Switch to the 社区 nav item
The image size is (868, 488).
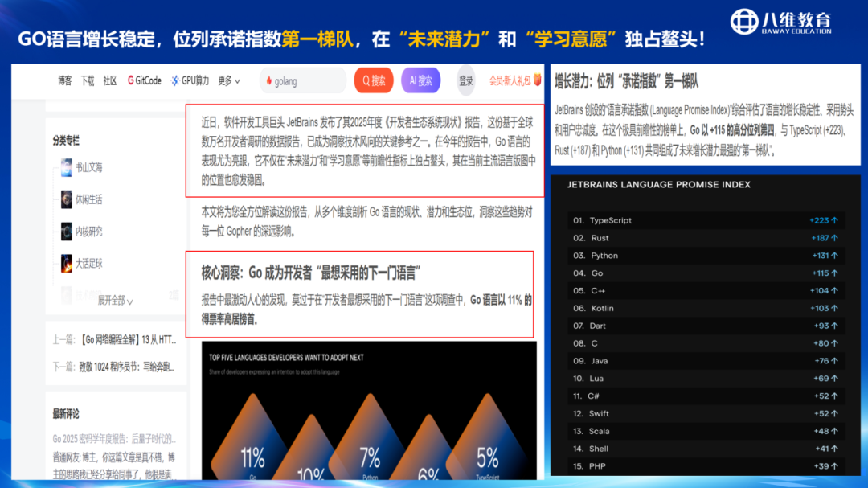point(110,80)
